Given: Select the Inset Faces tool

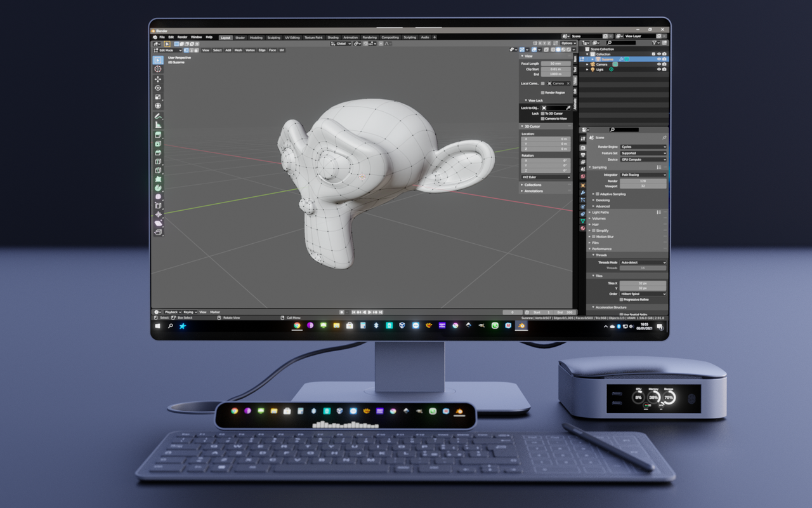Looking at the screenshot, I should 159,142.
